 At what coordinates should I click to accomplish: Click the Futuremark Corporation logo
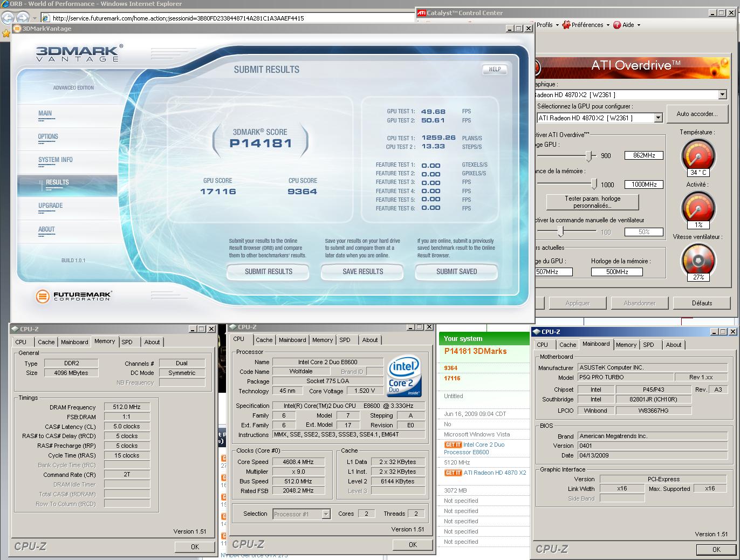tap(74, 296)
